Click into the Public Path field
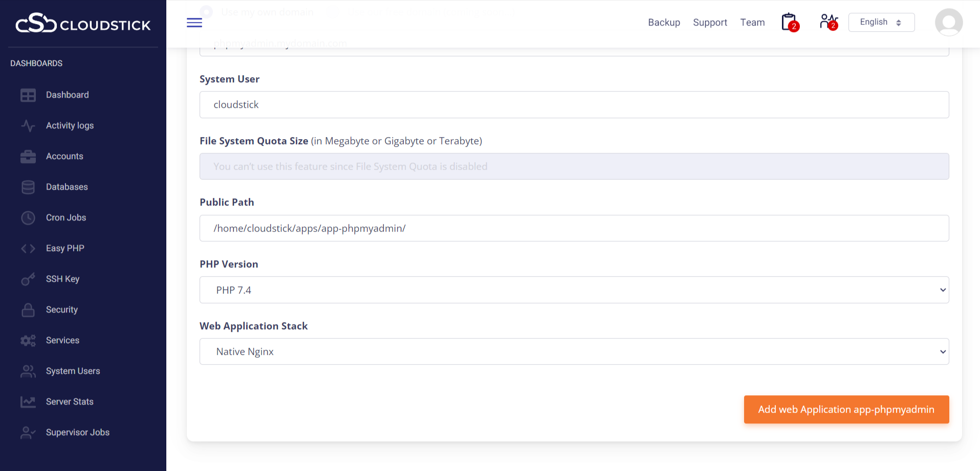980x471 pixels. tap(574, 229)
